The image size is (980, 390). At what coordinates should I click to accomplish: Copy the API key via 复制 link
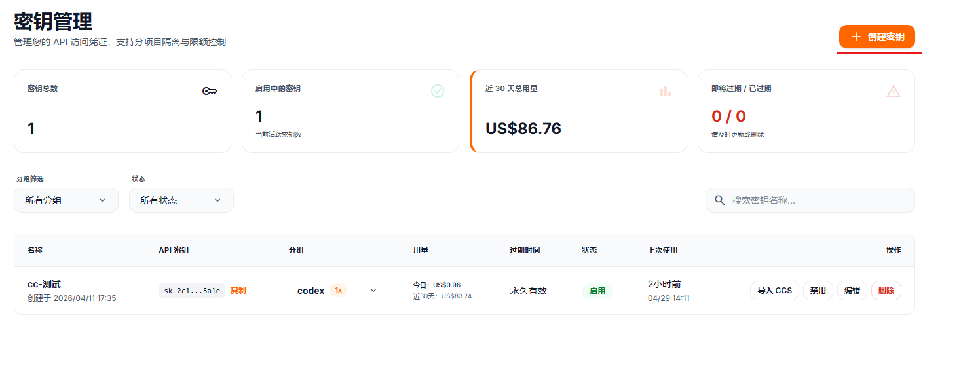coord(238,291)
